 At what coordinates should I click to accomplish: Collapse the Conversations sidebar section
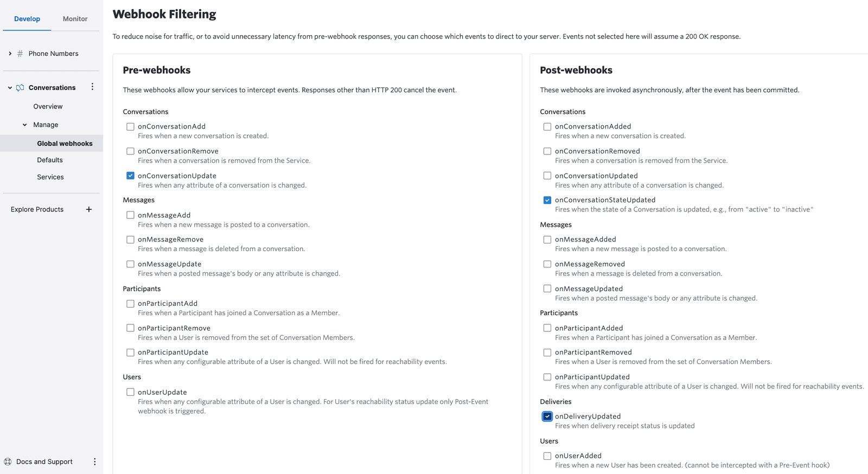9,87
